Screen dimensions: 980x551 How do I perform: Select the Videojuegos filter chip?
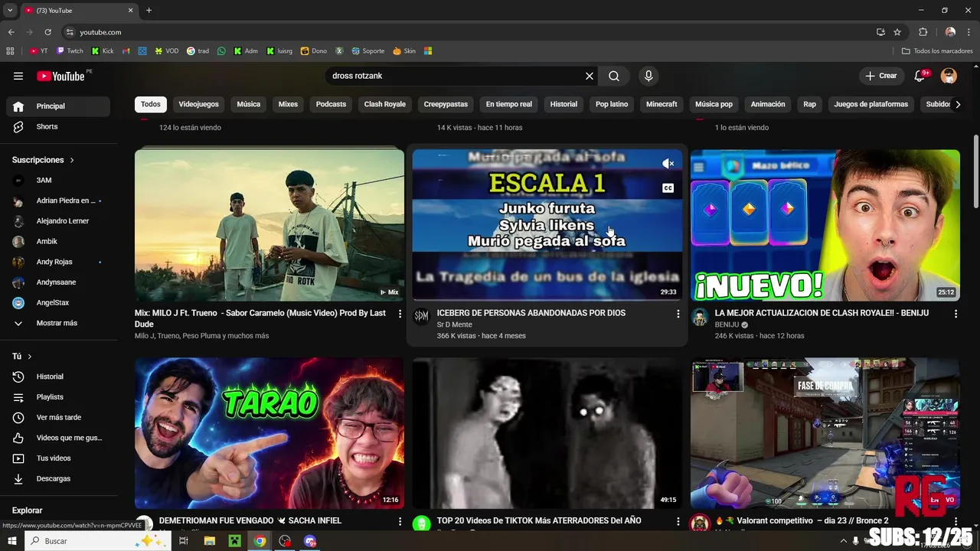coord(198,104)
